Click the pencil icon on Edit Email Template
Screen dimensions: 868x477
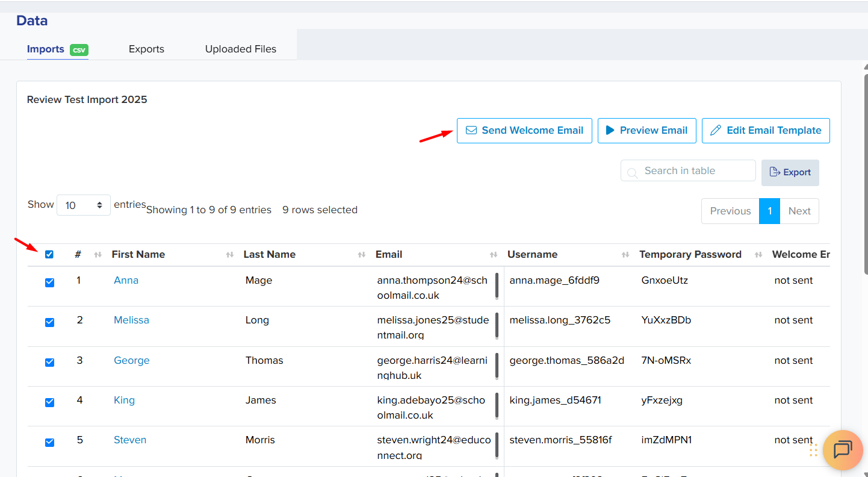(716, 131)
